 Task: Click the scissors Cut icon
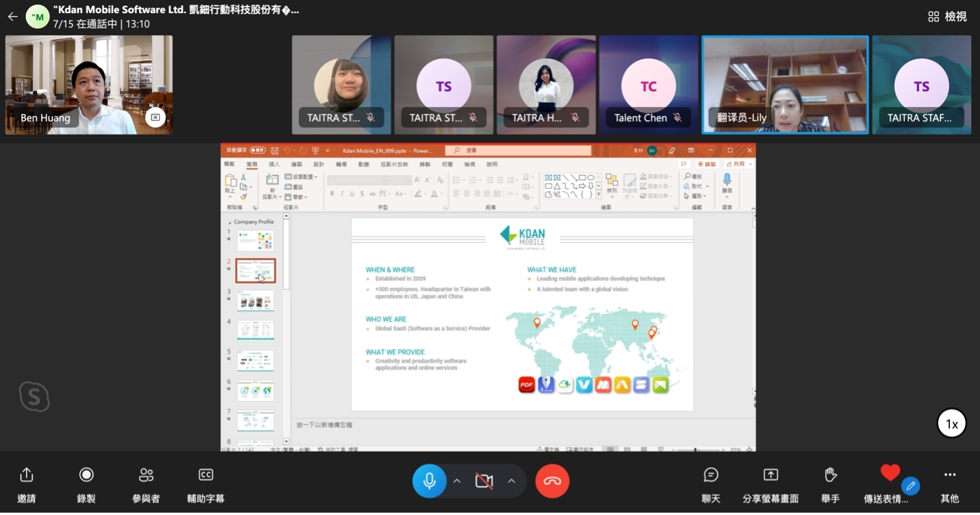pos(243,177)
